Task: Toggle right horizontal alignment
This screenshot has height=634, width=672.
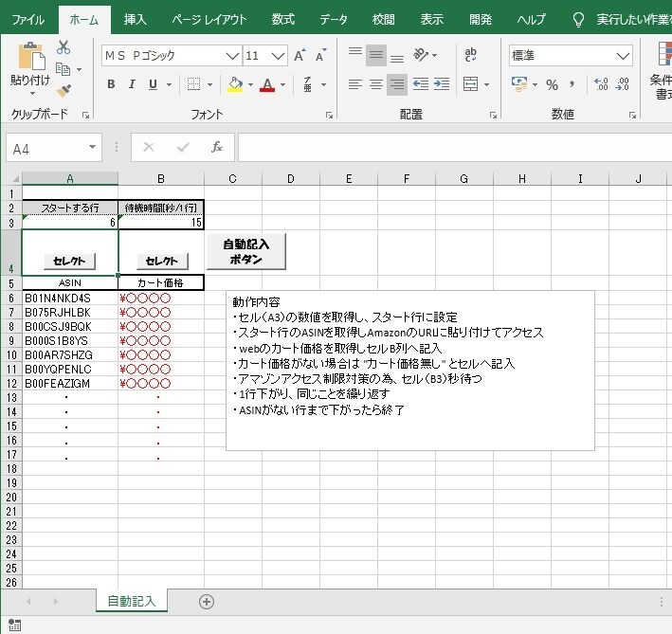Action: click(x=397, y=84)
